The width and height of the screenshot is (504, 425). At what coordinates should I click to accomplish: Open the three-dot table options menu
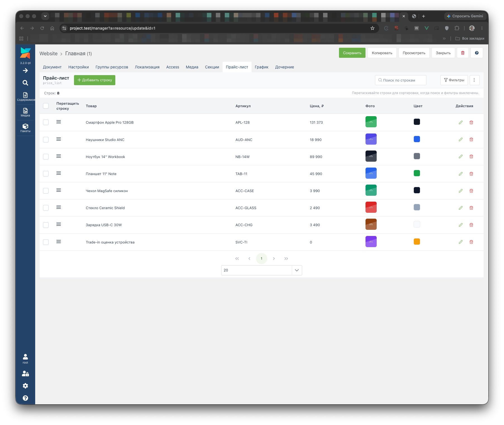[x=474, y=80]
